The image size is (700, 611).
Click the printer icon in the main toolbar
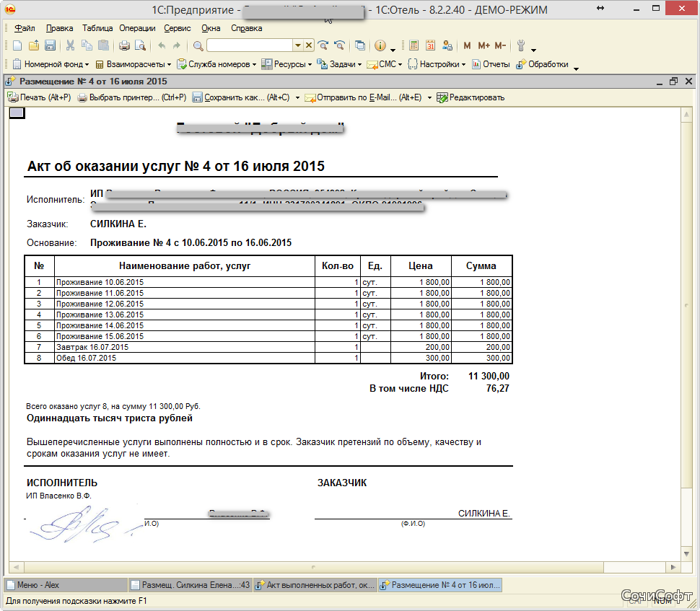click(x=124, y=45)
